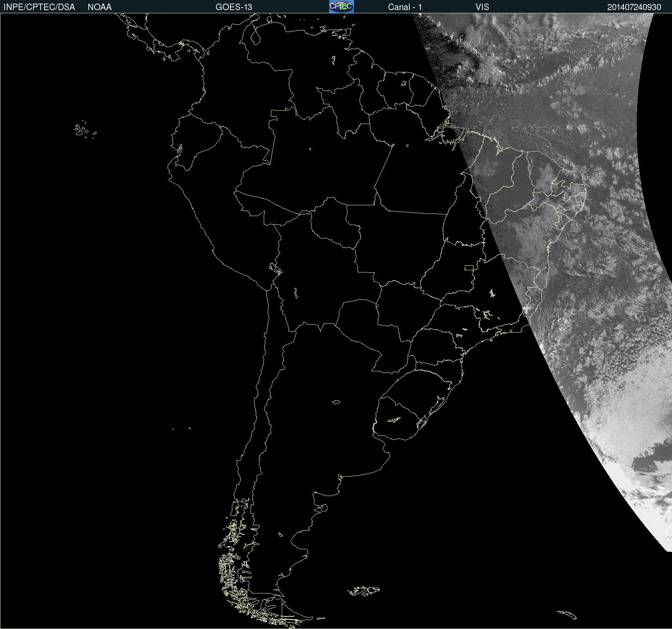672x629 pixels.
Task: Click the Canal - 1 label
Action: 405,7
